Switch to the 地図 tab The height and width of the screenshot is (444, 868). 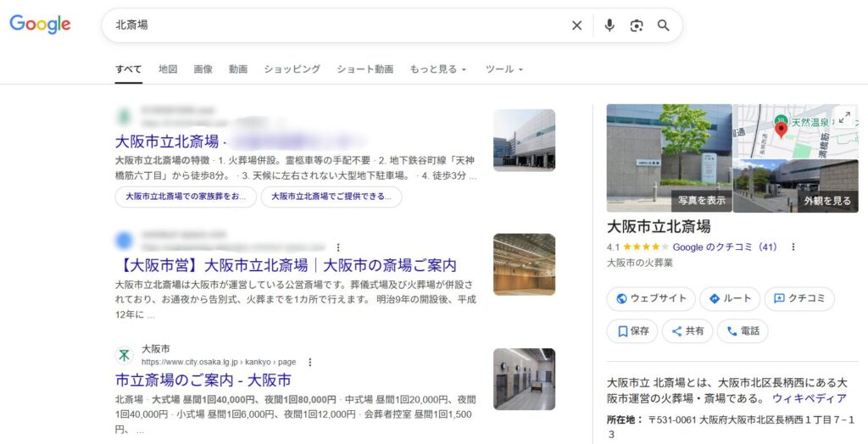168,69
